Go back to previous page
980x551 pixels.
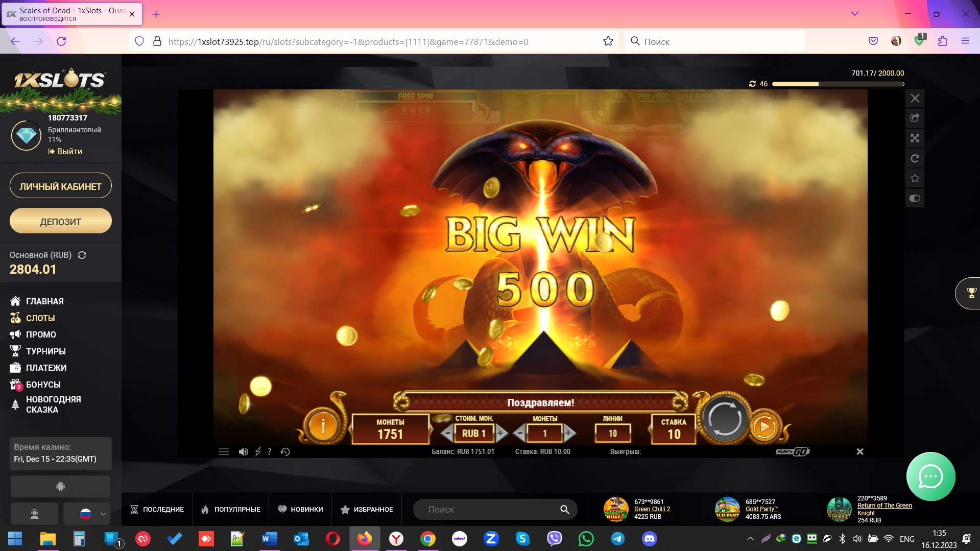pyautogui.click(x=15, y=41)
